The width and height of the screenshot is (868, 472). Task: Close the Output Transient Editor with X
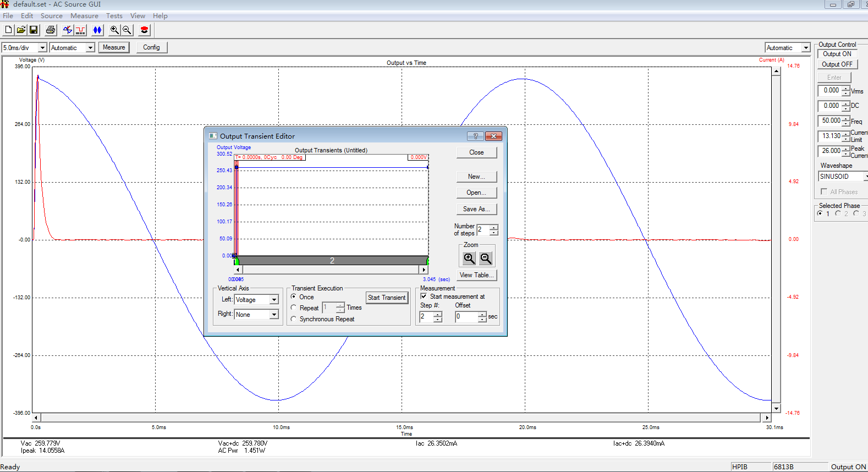click(x=493, y=136)
